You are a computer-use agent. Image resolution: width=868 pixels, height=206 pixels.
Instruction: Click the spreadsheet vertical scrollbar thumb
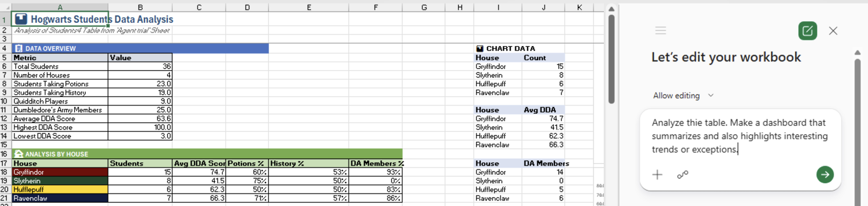click(611, 59)
